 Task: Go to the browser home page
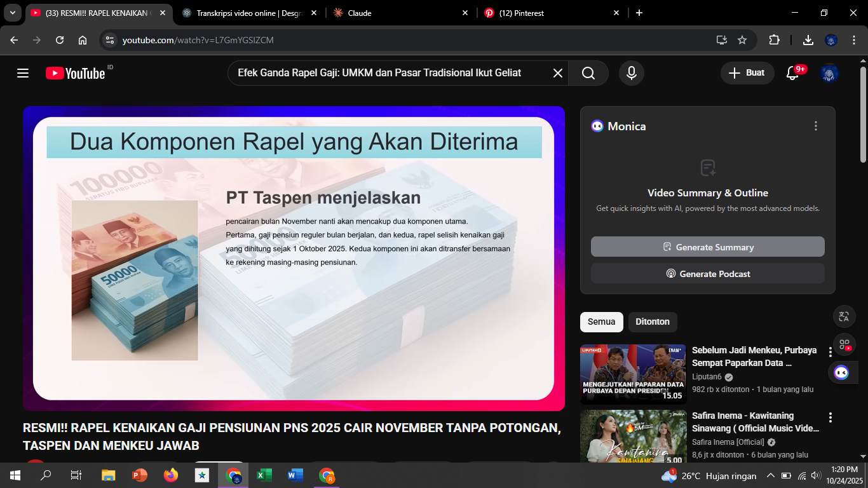pos(83,40)
